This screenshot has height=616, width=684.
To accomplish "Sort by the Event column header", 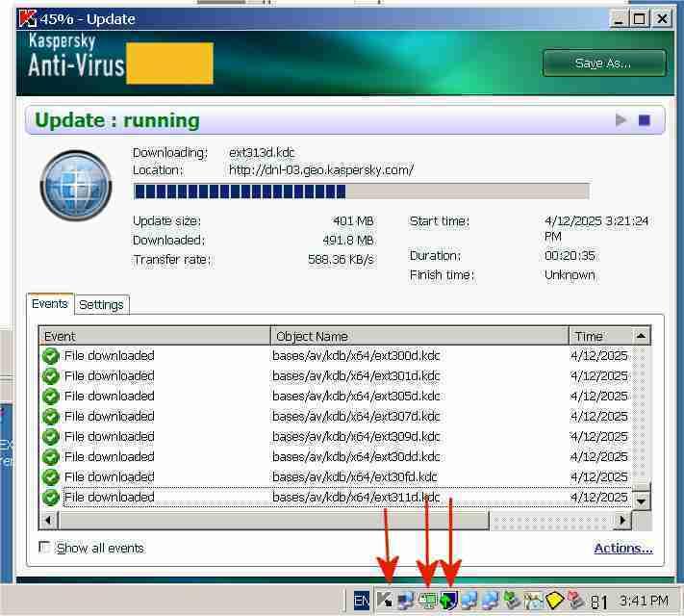I will point(155,336).
